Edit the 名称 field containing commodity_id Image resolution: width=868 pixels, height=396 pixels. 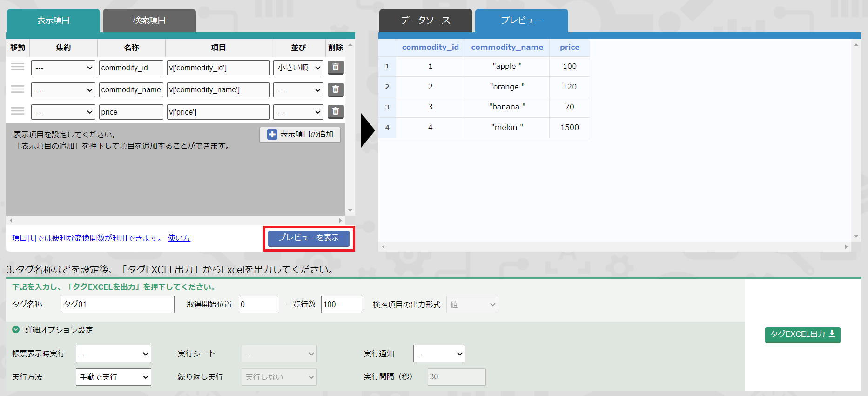(x=131, y=68)
